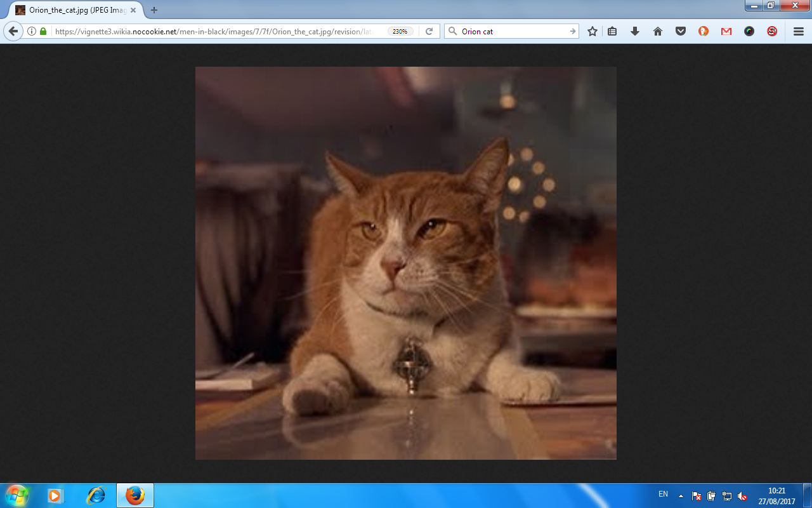Reload the current page
This screenshot has width=812, height=508.
tap(429, 31)
